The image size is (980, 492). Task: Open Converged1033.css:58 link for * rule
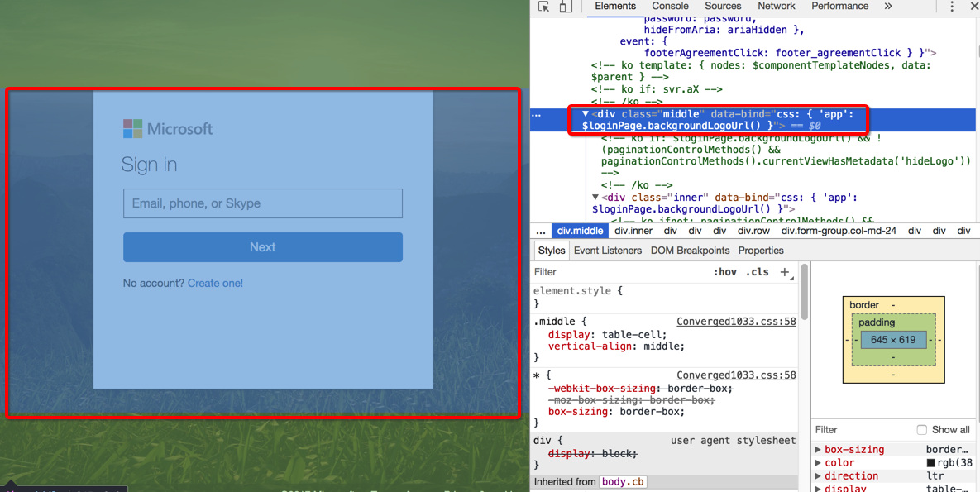pos(736,375)
